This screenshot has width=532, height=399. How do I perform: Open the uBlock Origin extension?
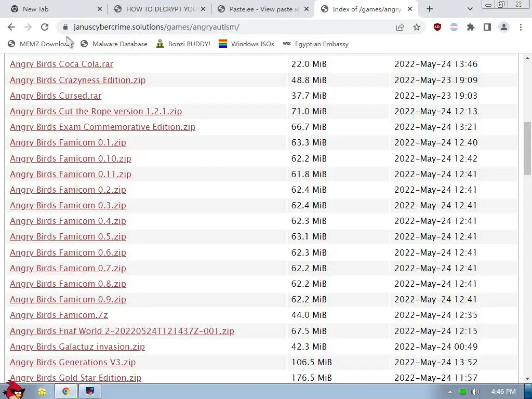437,27
